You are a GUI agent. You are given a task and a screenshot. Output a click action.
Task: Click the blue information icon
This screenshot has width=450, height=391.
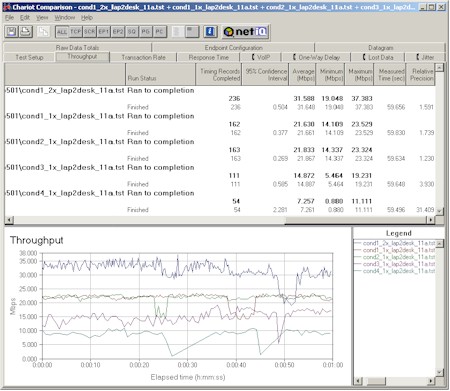click(x=210, y=32)
